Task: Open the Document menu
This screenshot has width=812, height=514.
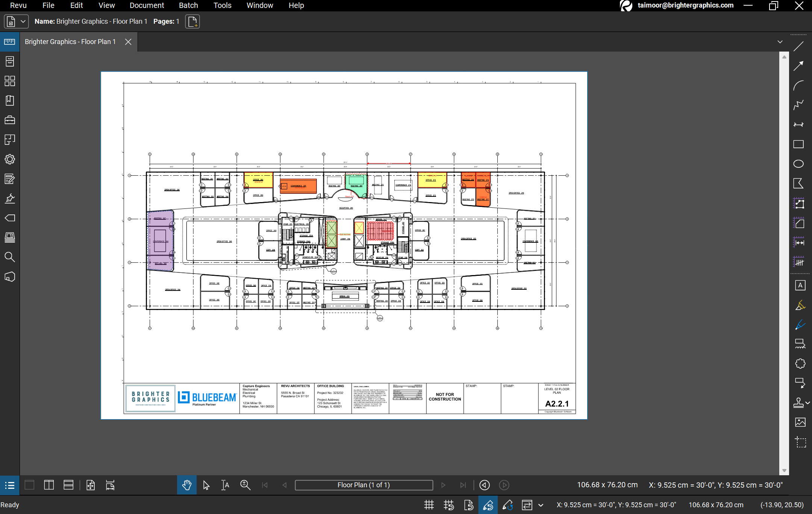Action: tap(147, 5)
